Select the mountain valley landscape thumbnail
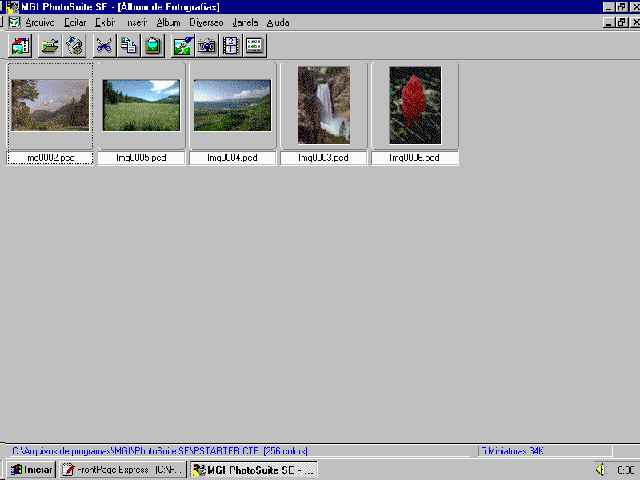The height and width of the screenshot is (480, 640). [x=50, y=105]
